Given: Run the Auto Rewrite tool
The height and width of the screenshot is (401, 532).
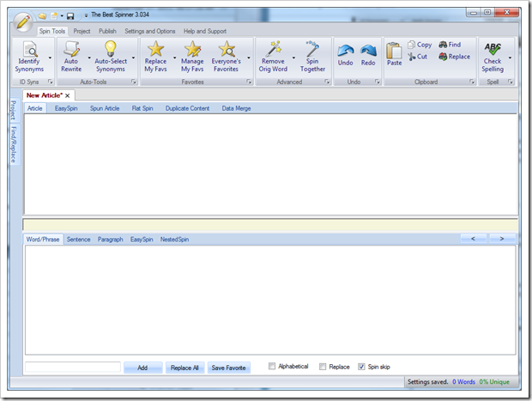Looking at the screenshot, I should 71,50.
